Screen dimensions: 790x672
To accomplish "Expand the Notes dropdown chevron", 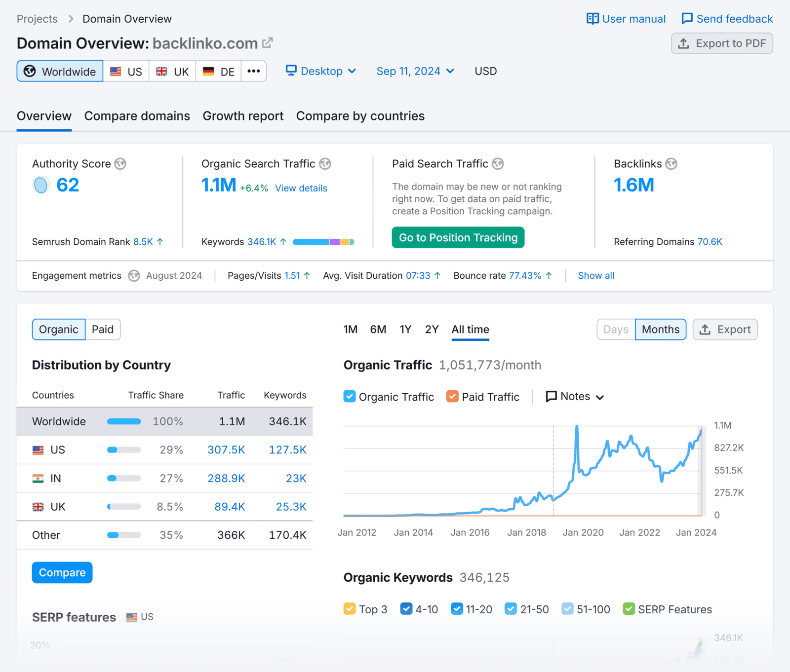I will point(600,396).
